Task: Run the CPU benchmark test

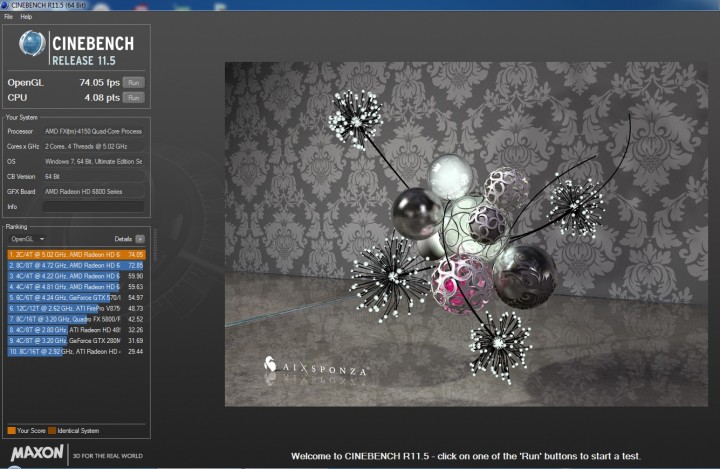Action: pyautogui.click(x=134, y=98)
